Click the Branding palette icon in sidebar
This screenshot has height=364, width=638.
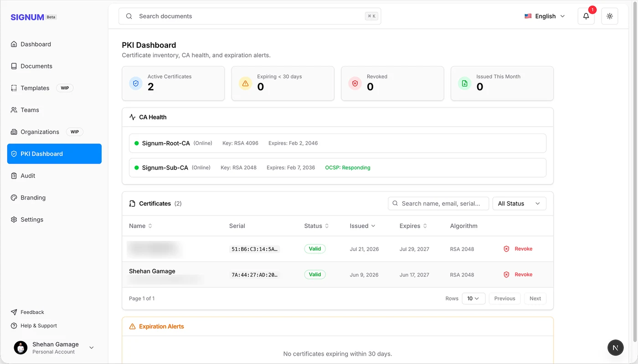(14, 198)
